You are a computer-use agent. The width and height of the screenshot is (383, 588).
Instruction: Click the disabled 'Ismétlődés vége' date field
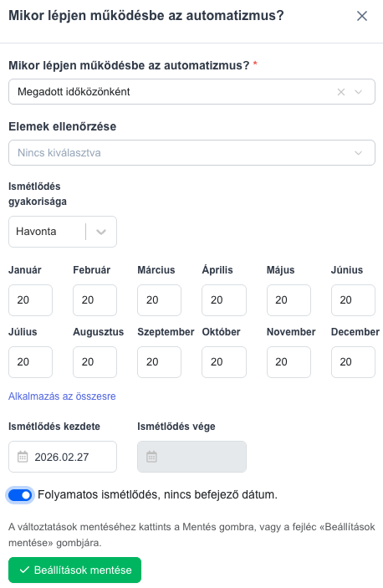[191, 457]
